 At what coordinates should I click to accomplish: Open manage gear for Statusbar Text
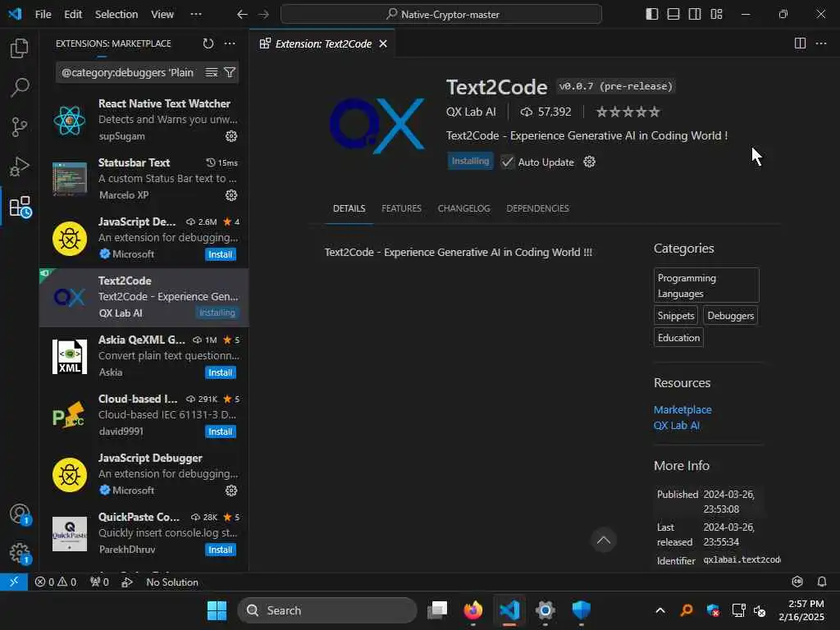tap(231, 195)
